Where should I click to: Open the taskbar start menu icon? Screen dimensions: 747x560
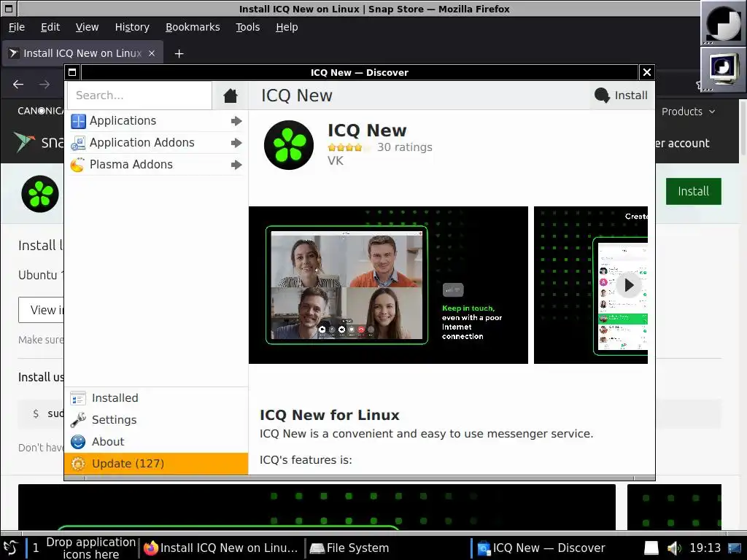pos(10,548)
